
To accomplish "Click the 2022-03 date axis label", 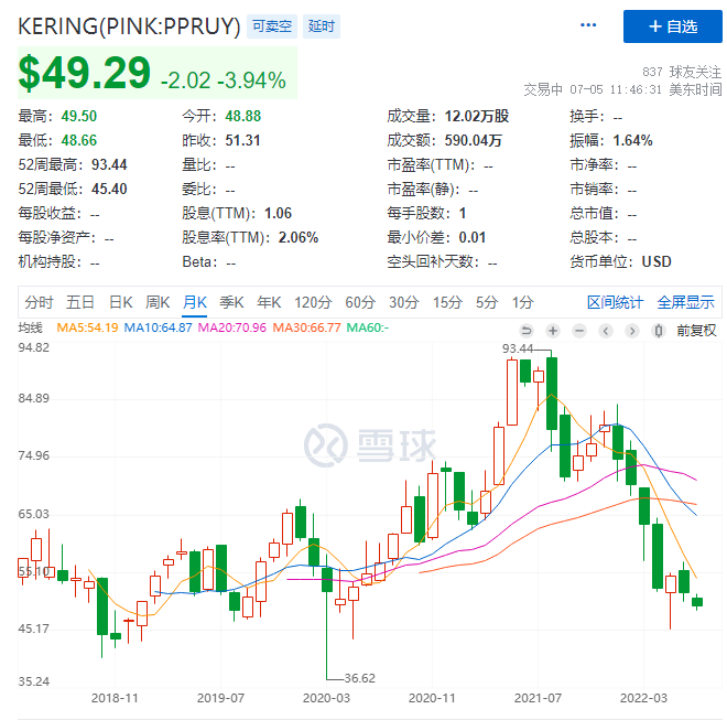I will (x=644, y=698).
